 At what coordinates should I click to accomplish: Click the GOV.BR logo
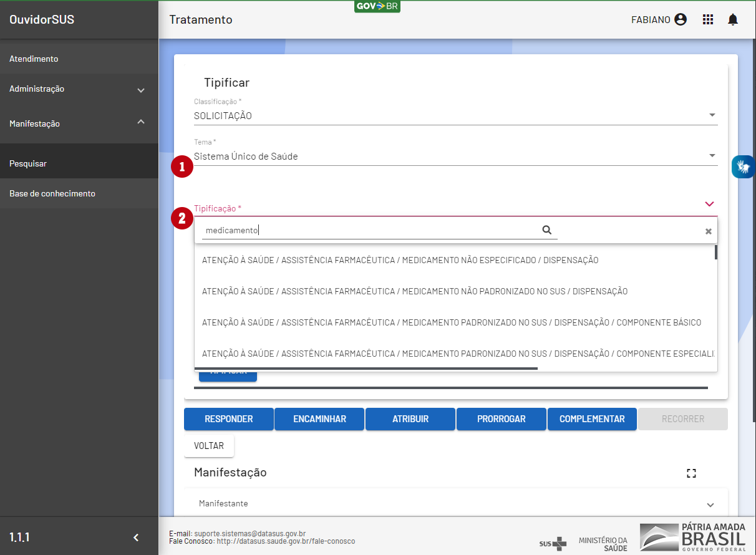(x=377, y=6)
